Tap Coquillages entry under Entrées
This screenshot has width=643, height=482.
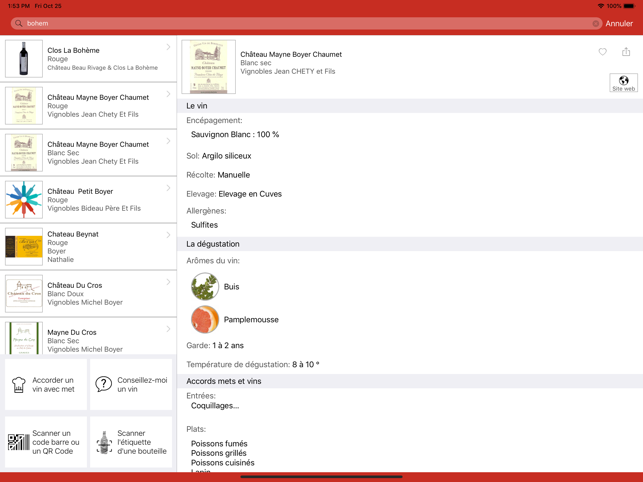click(x=215, y=406)
